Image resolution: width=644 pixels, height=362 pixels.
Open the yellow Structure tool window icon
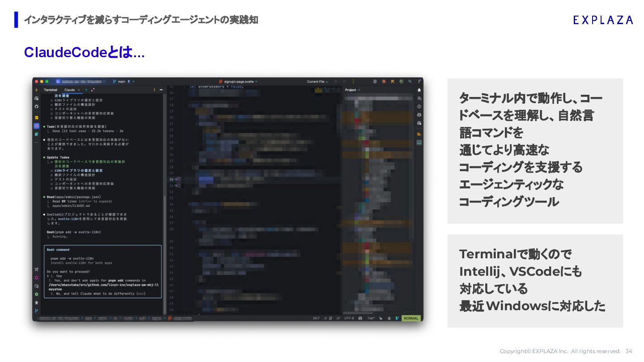(x=36, y=118)
